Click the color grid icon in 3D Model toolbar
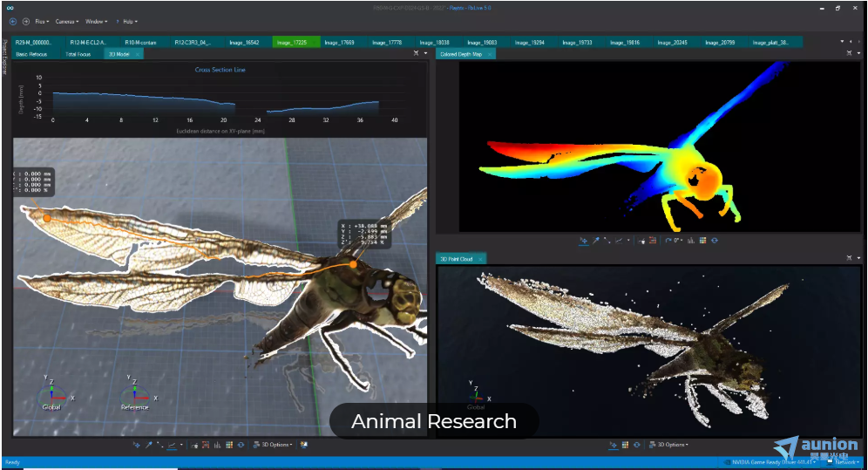 click(229, 445)
